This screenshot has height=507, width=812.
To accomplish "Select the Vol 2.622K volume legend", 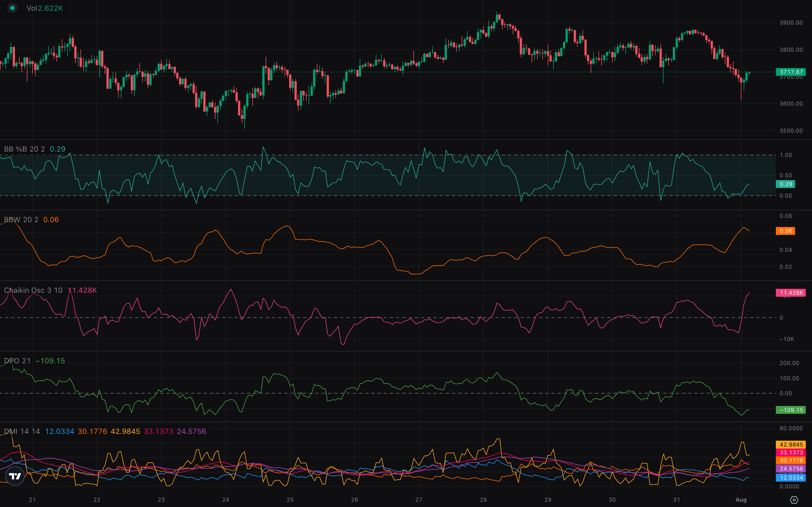I will pyautogui.click(x=45, y=8).
